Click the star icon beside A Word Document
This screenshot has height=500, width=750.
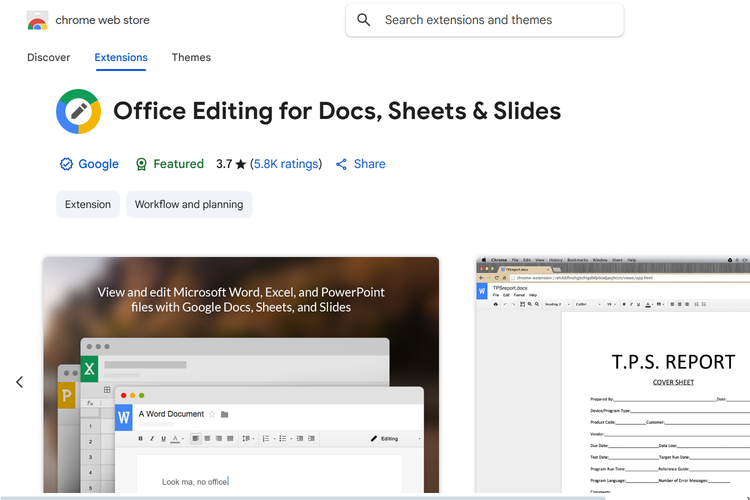(x=212, y=414)
